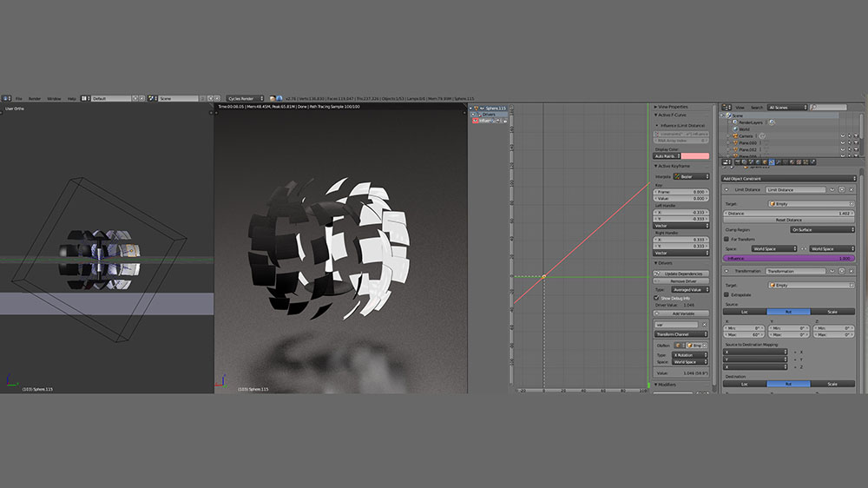Open the Outliner Search menu
868x488 pixels.
757,108
